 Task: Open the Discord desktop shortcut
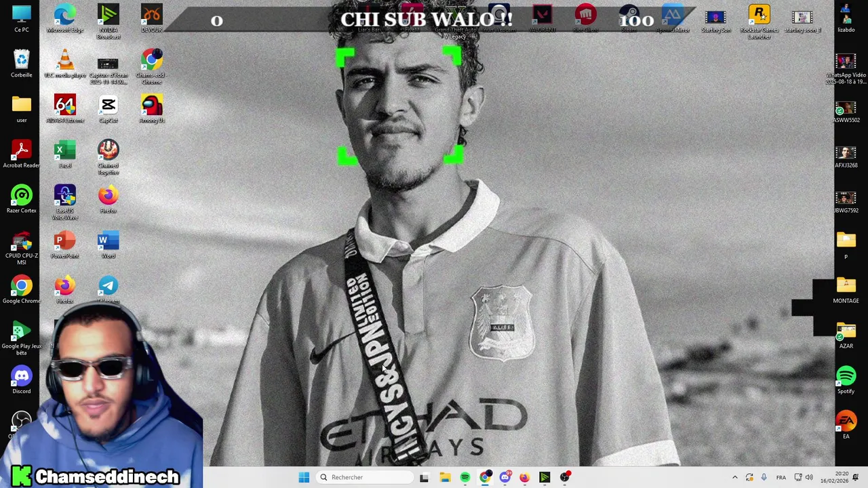(22, 380)
